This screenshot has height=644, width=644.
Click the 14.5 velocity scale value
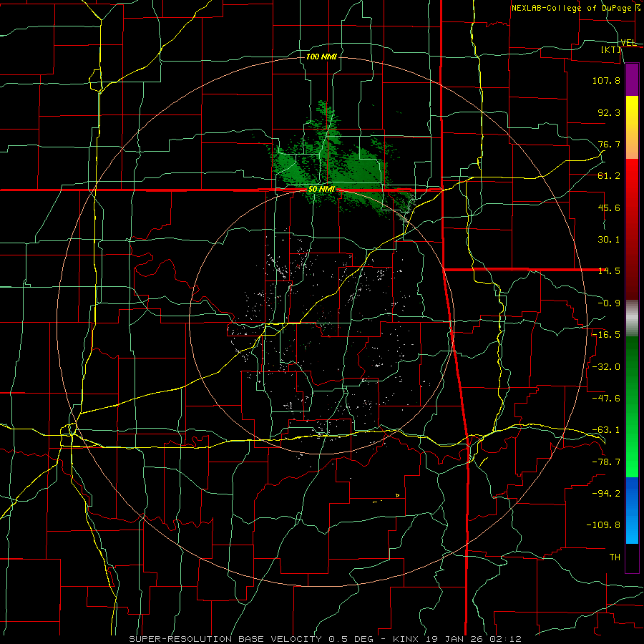(609, 271)
